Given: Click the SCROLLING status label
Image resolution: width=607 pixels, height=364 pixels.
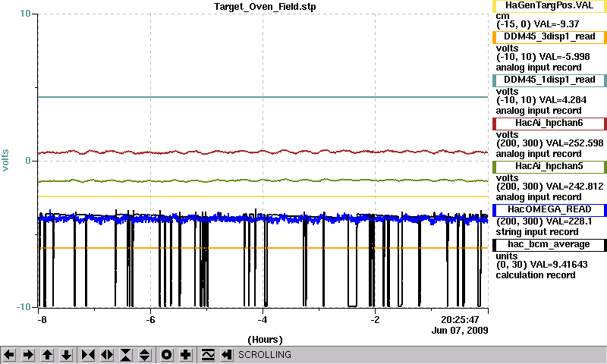Looking at the screenshot, I should click(x=265, y=355).
